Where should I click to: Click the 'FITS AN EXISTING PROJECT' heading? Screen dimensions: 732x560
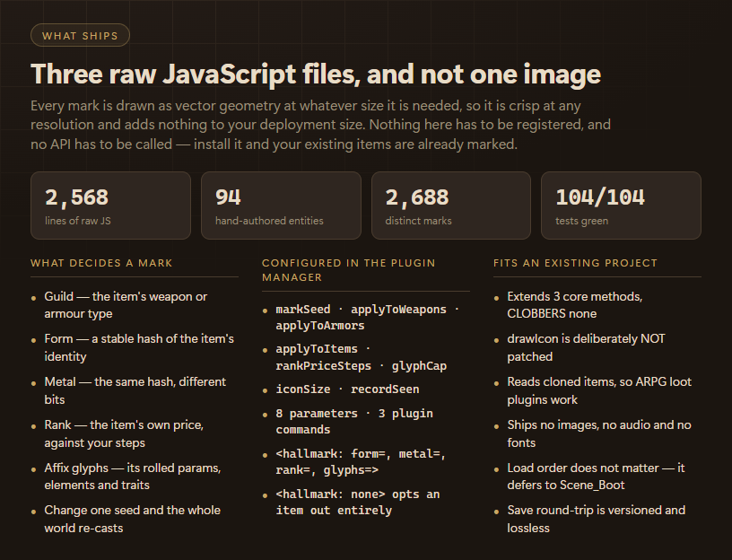pyautogui.click(x=575, y=263)
